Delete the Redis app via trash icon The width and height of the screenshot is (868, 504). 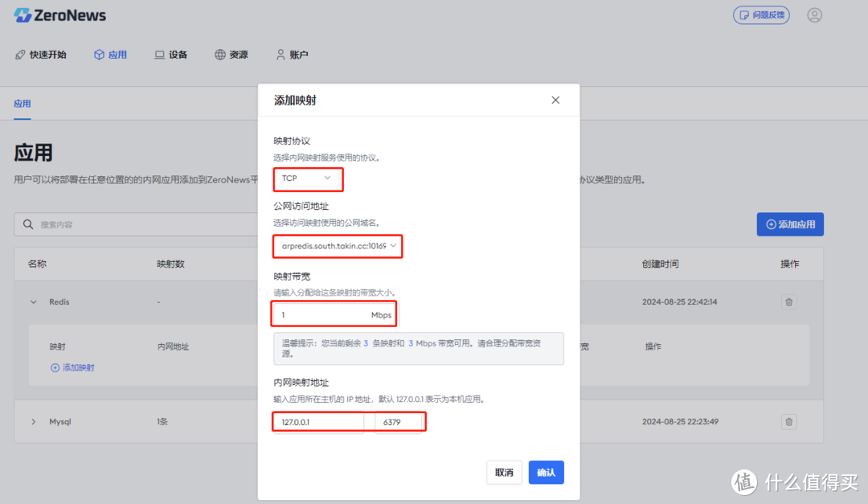(x=788, y=301)
